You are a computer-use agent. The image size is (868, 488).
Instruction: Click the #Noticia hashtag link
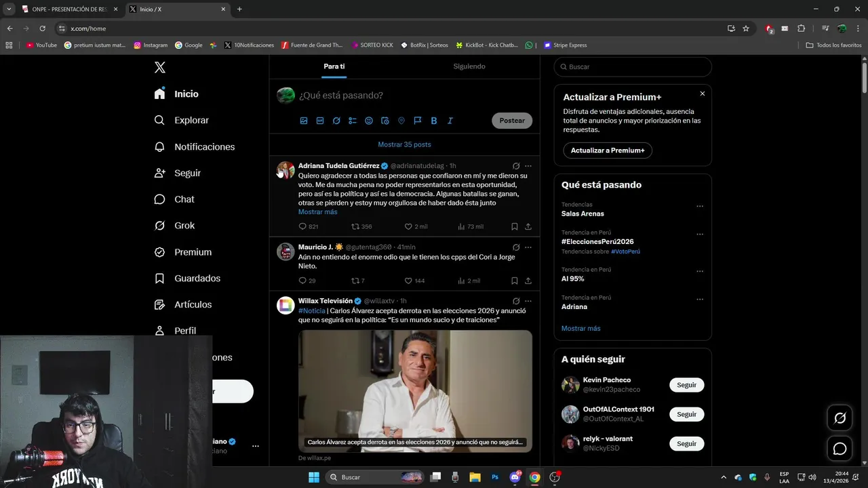(311, 310)
